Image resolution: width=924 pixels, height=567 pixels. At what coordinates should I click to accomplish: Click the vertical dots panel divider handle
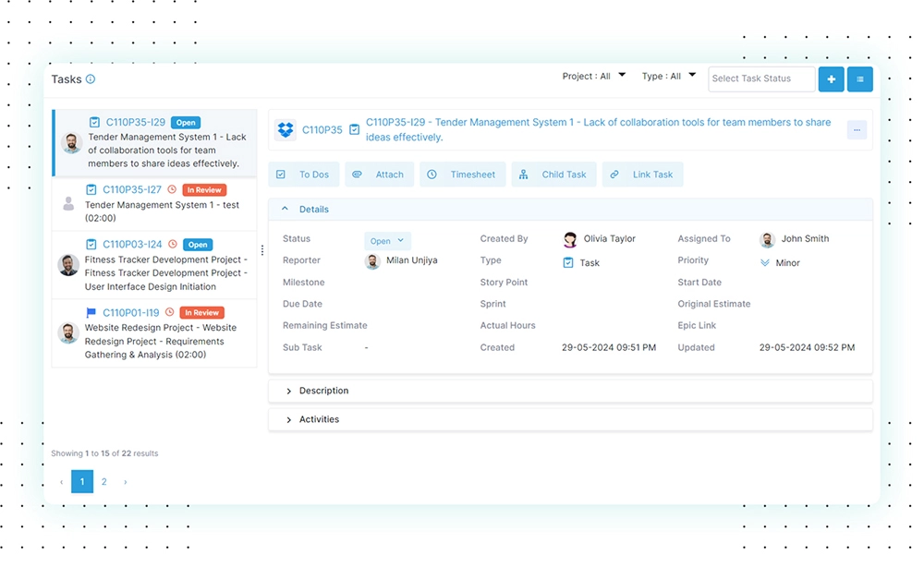tap(262, 250)
